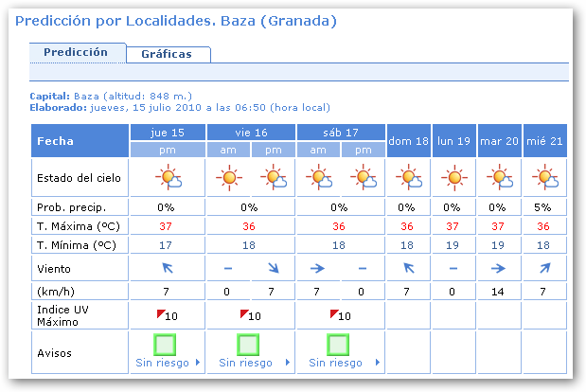This screenshot has width=586, height=392.
Task: Click the sky icon for mié 21
Action: [544, 178]
